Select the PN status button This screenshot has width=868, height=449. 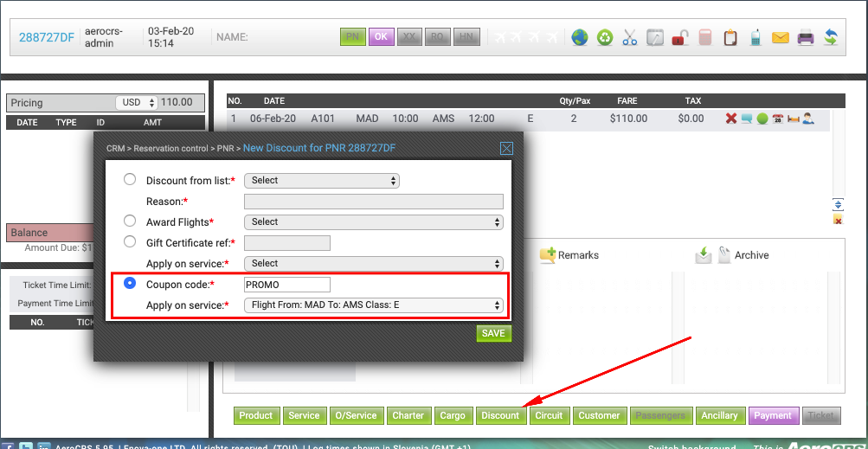[x=352, y=37]
